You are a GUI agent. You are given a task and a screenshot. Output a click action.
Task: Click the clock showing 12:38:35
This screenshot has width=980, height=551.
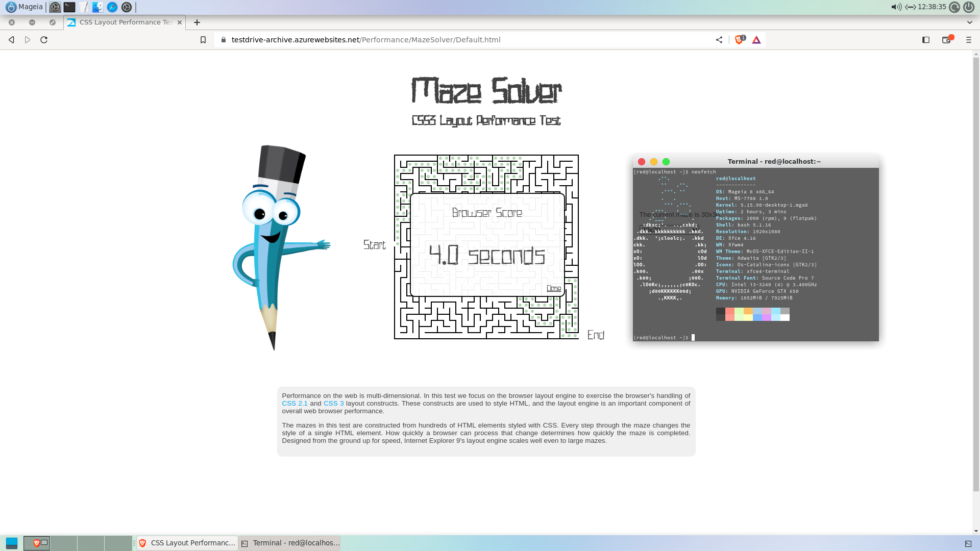[932, 7]
